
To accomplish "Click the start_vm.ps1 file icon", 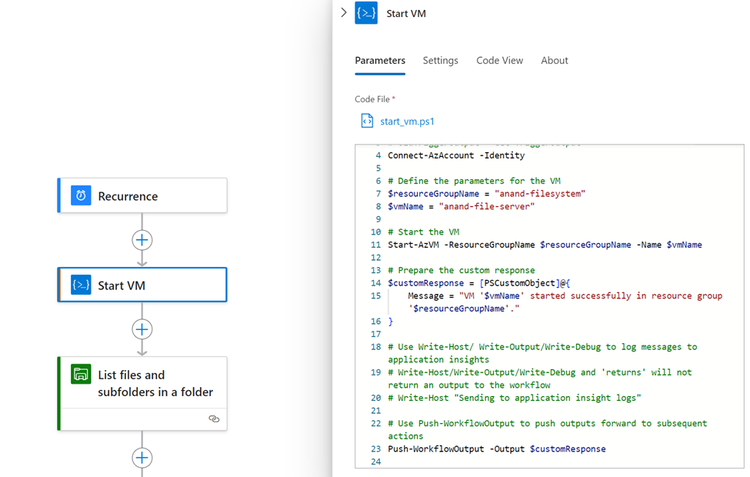I will pyautogui.click(x=367, y=121).
